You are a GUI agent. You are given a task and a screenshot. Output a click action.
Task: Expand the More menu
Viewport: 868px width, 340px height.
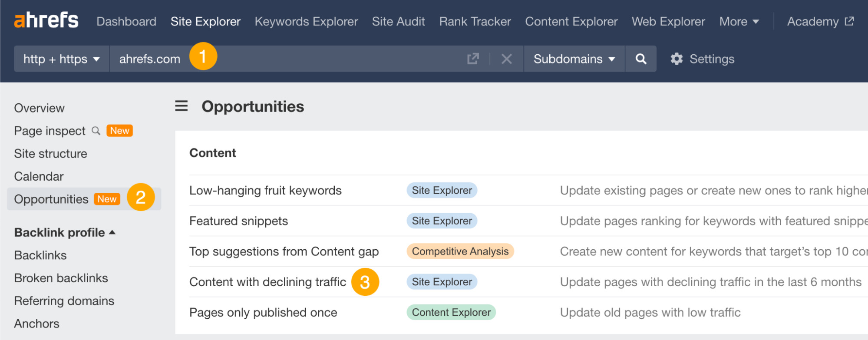coord(739,21)
